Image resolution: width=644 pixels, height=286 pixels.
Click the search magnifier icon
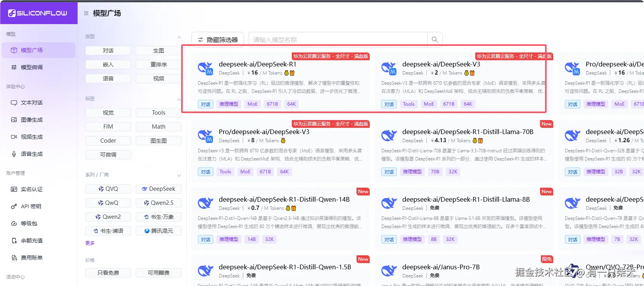[x=435, y=40]
